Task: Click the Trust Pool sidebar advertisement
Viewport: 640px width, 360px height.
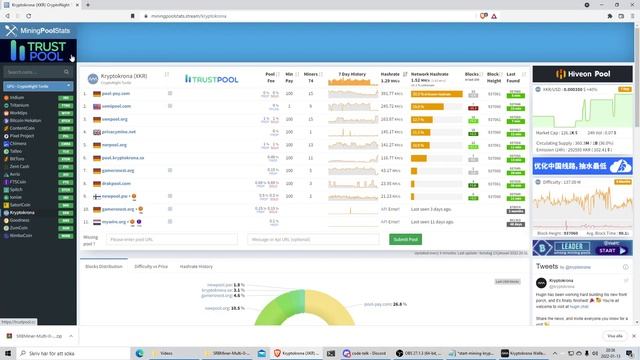Action: coord(38,51)
